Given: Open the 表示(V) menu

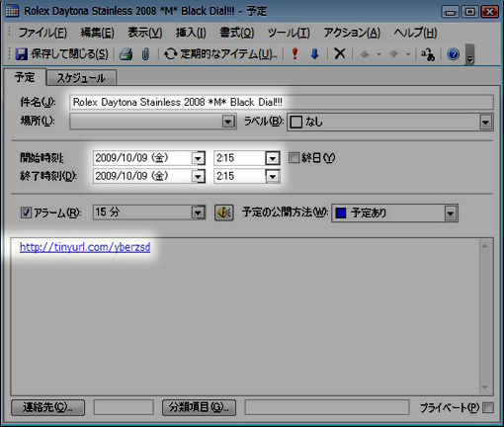Looking at the screenshot, I should 145,33.
